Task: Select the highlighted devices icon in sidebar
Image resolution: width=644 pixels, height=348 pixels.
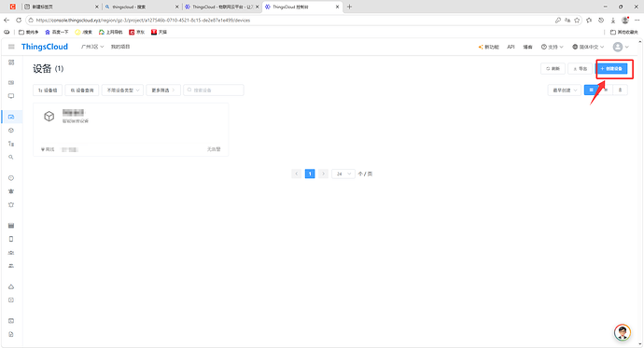Action: tap(11, 117)
